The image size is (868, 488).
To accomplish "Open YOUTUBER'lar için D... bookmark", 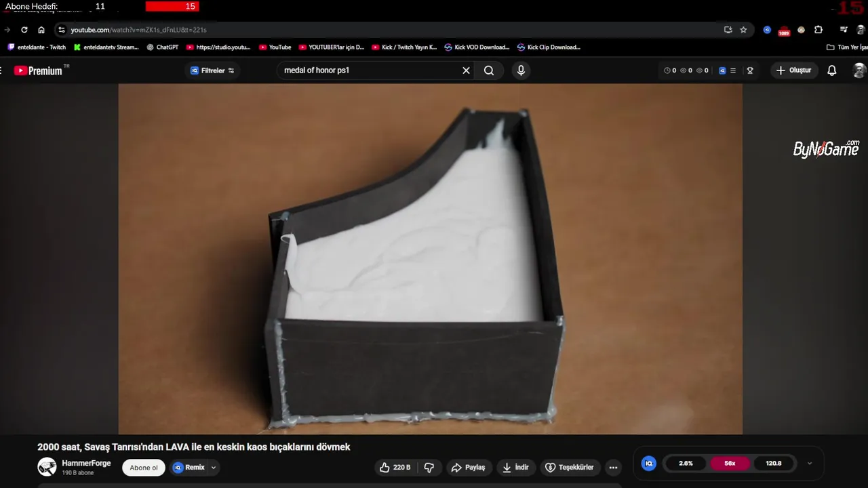I will 332,47.
